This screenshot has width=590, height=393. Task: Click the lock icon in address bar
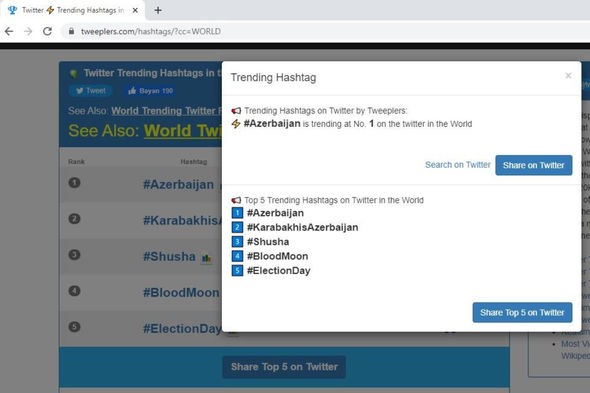pos(71,31)
